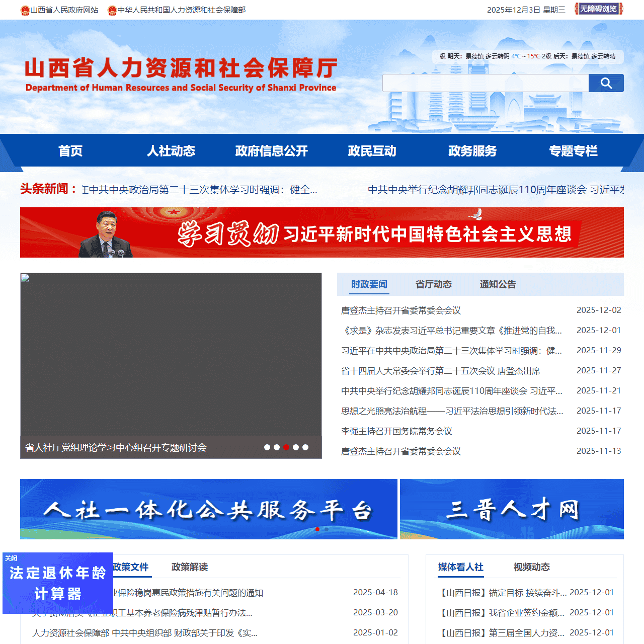
Task: Switch to the 视频动态 tab
Action: tap(531, 567)
